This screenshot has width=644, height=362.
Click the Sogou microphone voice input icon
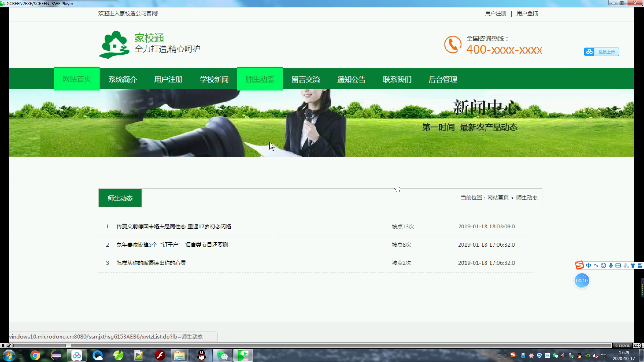pos(611,265)
